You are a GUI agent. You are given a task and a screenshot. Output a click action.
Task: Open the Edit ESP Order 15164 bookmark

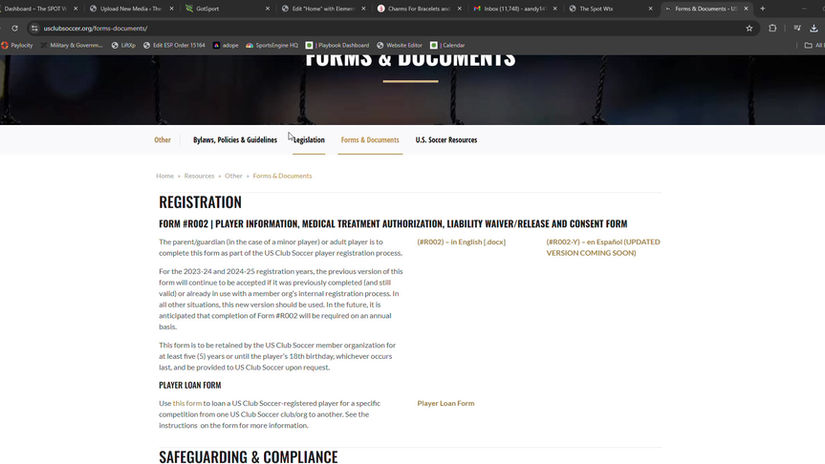(174, 45)
